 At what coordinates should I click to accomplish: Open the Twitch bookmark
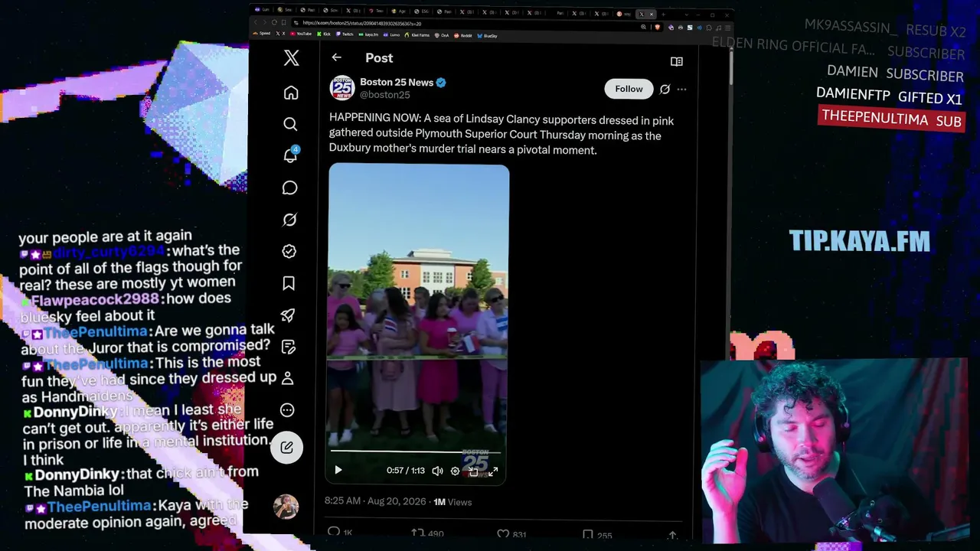click(345, 34)
